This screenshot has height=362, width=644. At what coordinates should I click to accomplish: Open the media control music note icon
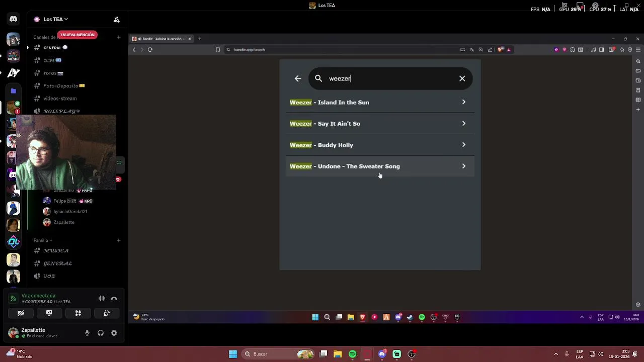point(593,49)
